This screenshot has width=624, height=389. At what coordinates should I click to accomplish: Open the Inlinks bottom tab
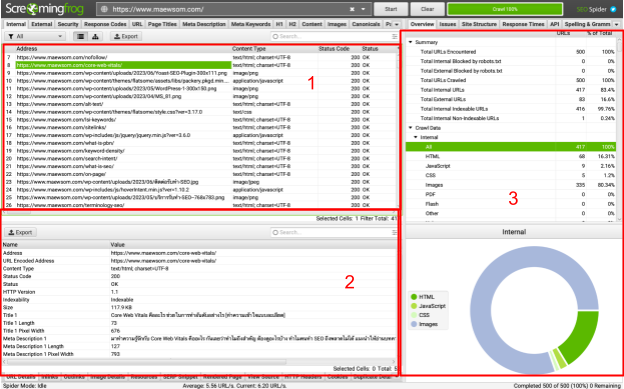point(50,377)
